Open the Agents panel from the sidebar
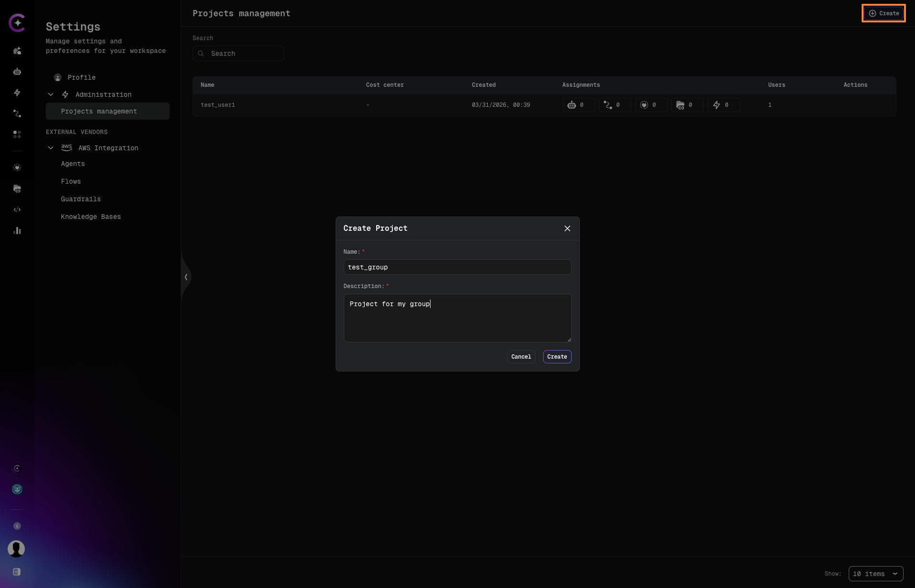Image resolution: width=915 pixels, height=588 pixels. click(72, 164)
